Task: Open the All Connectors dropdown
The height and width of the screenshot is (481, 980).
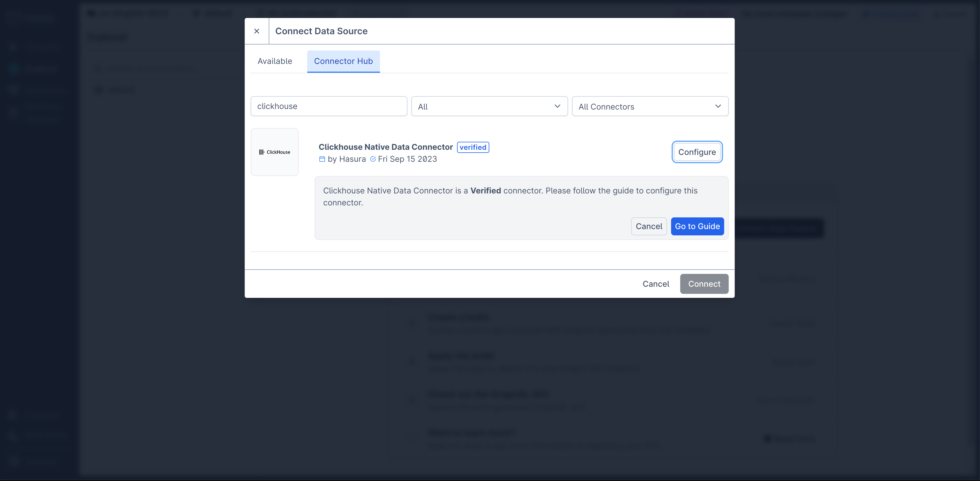Action: (650, 106)
